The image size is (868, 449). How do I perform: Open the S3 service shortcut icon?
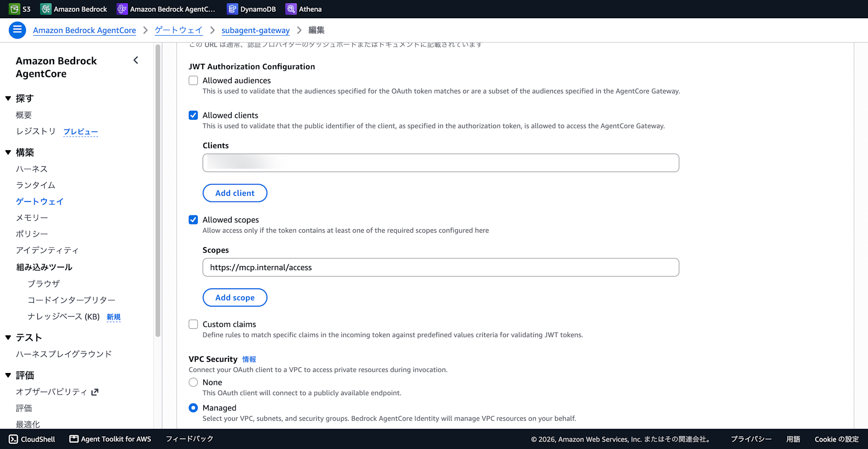click(x=14, y=9)
